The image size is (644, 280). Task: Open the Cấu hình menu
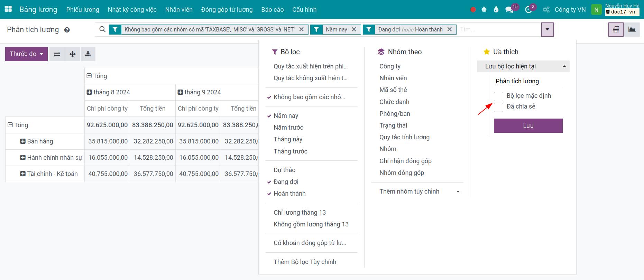click(304, 10)
